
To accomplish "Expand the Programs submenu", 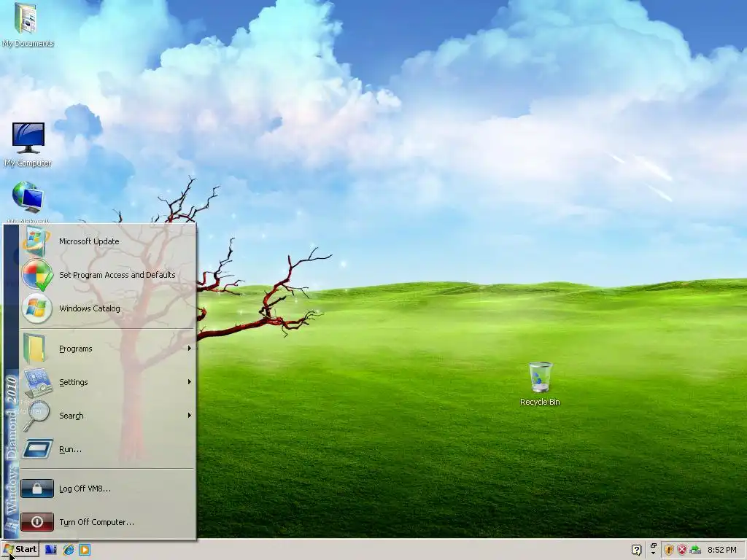I will click(x=107, y=349).
